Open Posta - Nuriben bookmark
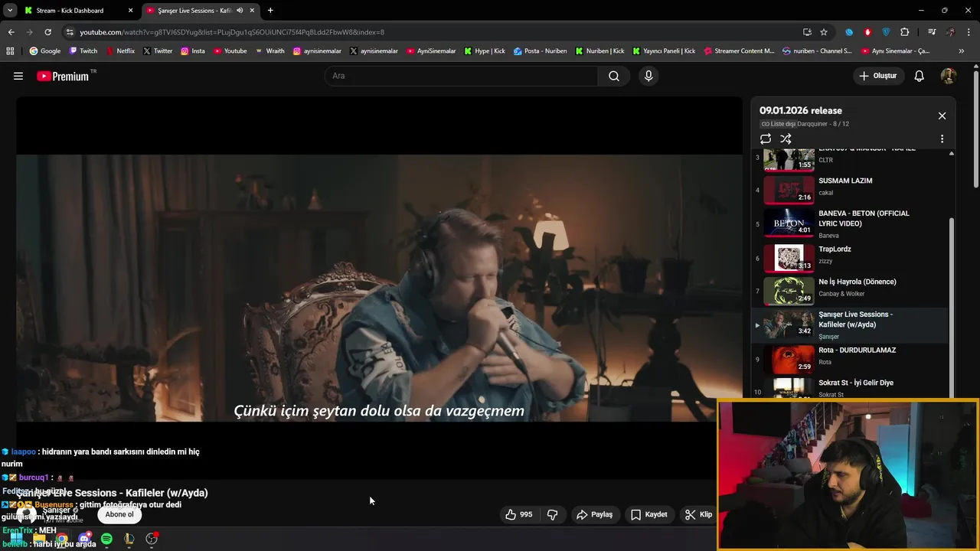 click(x=540, y=51)
